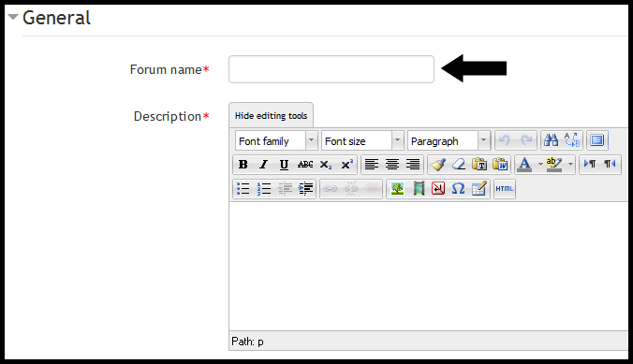Click the Insert table icon
This screenshot has width=633, height=364.
click(x=479, y=188)
